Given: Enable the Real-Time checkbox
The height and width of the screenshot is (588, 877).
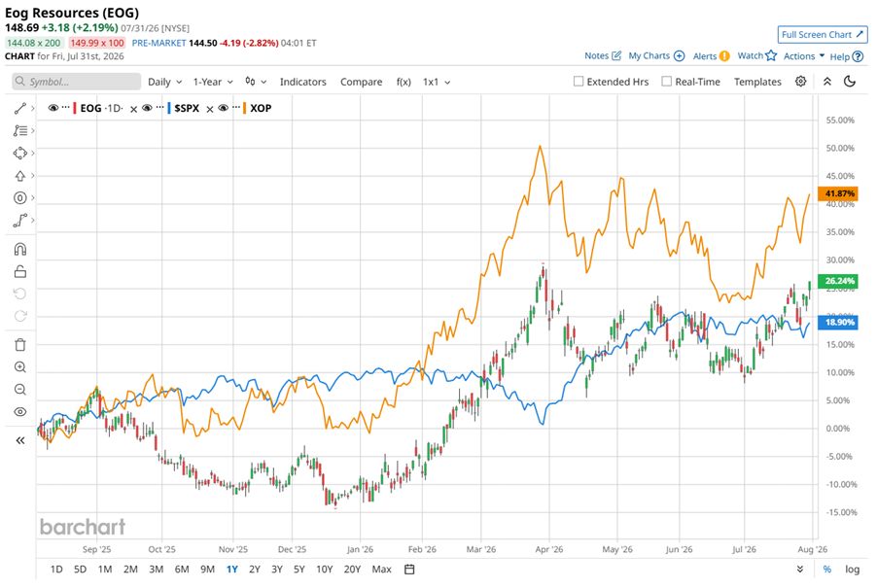Looking at the screenshot, I should [x=667, y=82].
